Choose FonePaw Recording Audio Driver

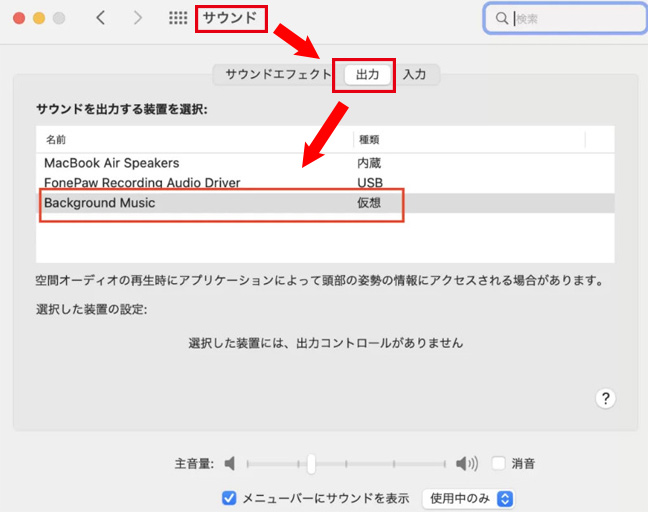(325, 183)
